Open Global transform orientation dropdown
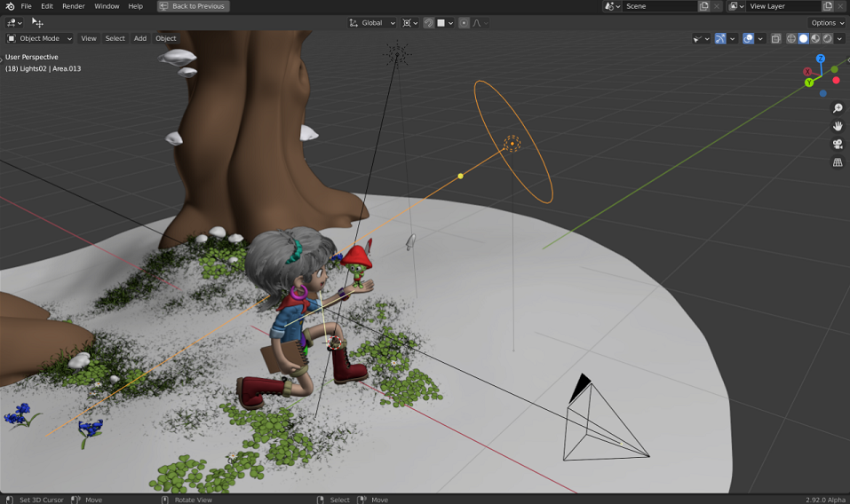The height and width of the screenshot is (504, 850). coord(372,23)
